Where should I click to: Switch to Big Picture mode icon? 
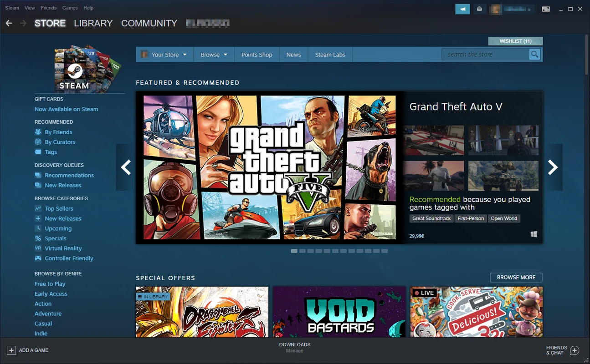click(x=545, y=9)
